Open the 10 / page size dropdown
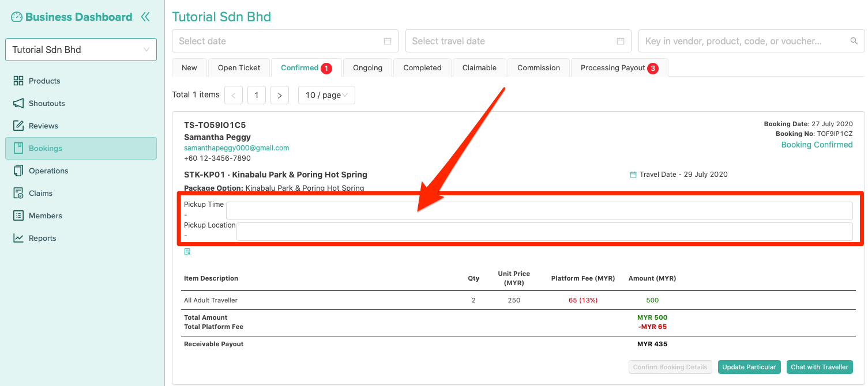Screen dimensions: 868x386 (326, 95)
